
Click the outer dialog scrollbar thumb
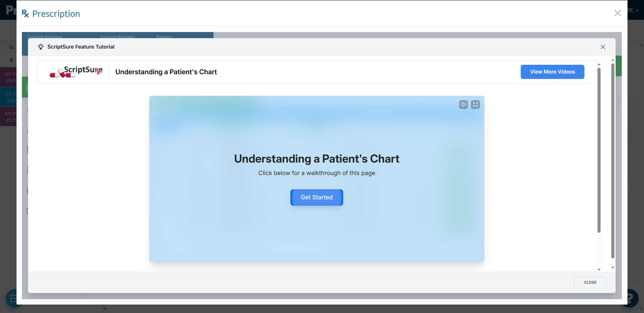[613, 161]
